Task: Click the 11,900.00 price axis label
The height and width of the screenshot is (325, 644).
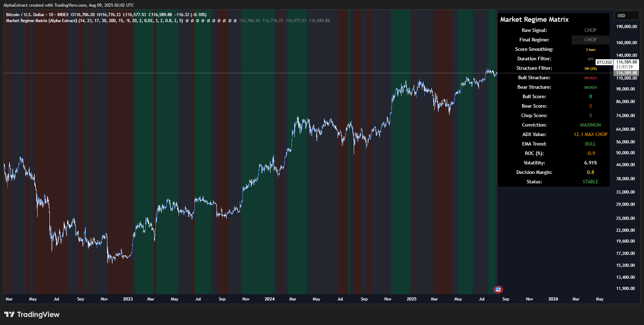Action: pos(625,289)
